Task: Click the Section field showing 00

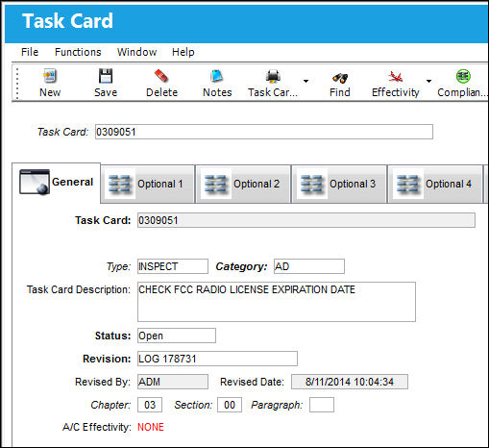Action: coord(230,405)
